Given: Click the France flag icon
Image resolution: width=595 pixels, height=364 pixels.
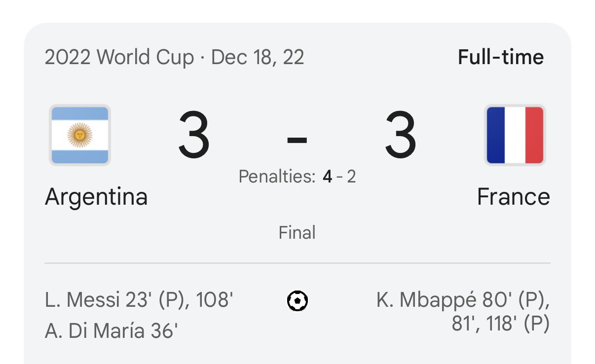Looking at the screenshot, I should pyautogui.click(x=515, y=135).
